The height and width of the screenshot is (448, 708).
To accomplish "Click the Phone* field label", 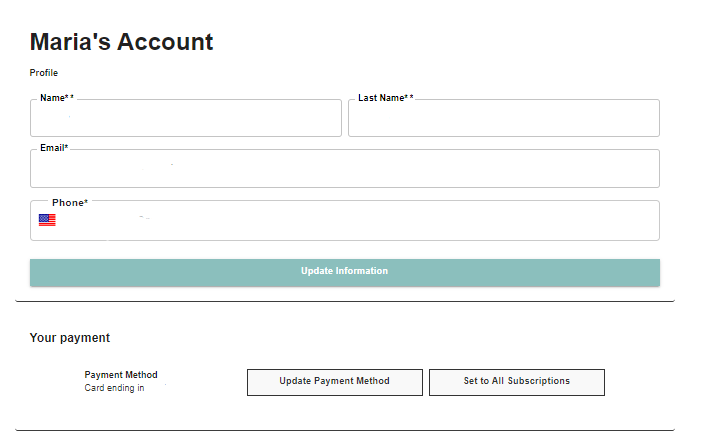I will tap(70, 203).
